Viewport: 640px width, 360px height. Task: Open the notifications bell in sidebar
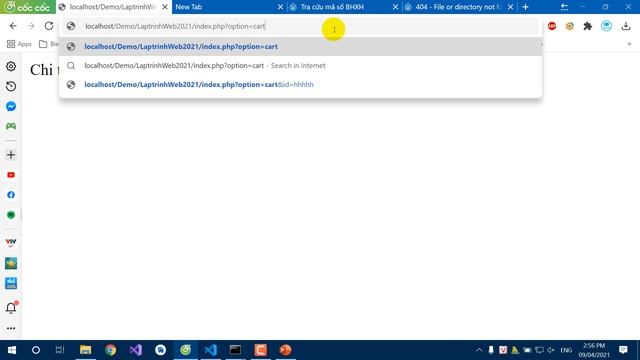(x=11, y=308)
